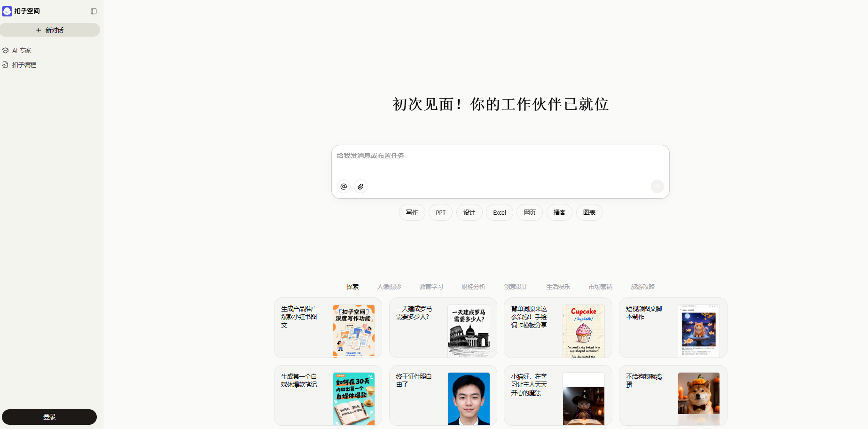Switch to the 人像摄影 tab
The width and height of the screenshot is (868, 429).
[x=389, y=287]
